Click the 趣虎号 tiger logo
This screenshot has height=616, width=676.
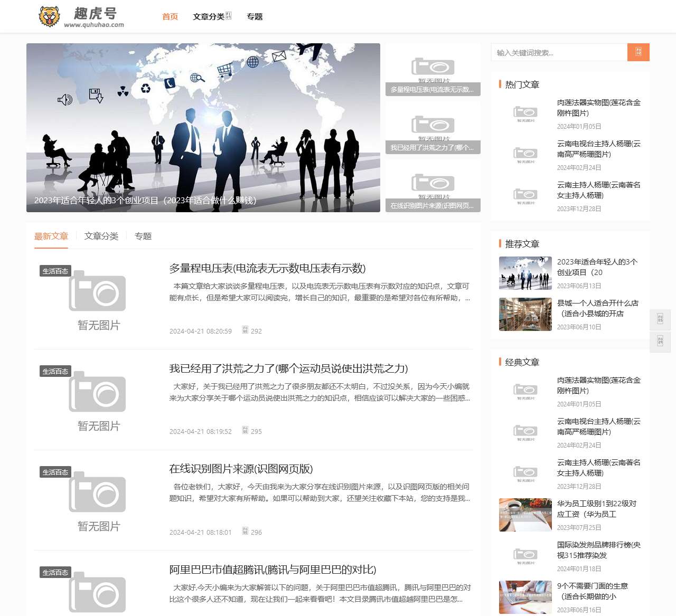[81, 16]
